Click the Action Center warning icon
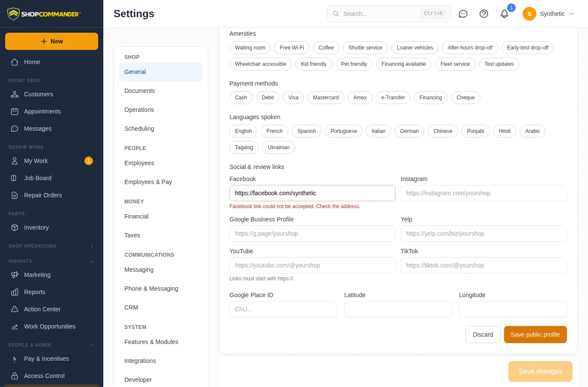Viewport: 588px width, 387px height. click(15, 309)
